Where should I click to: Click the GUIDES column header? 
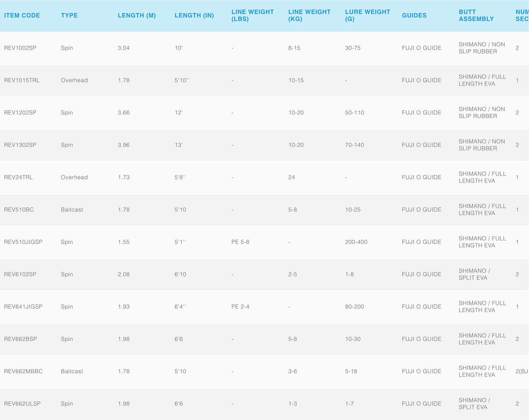pyautogui.click(x=414, y=15)
